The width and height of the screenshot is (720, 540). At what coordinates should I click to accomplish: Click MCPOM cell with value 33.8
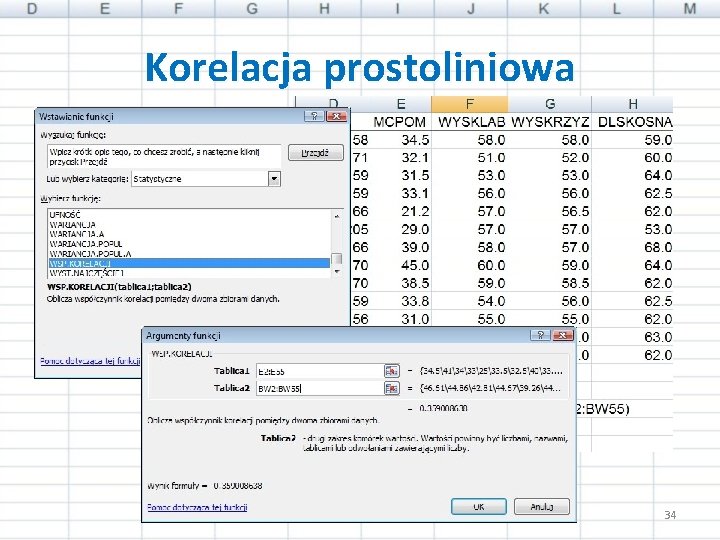[401, 301]
